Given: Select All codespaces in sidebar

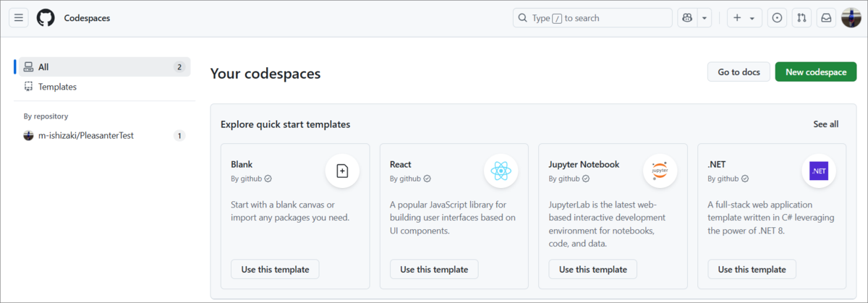Looking at the screenshot, I should click(104, 67).
